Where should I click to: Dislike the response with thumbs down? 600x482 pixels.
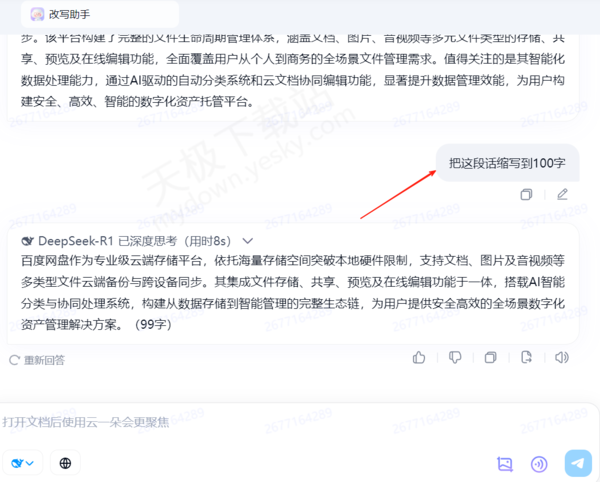[x=455, y=358]
